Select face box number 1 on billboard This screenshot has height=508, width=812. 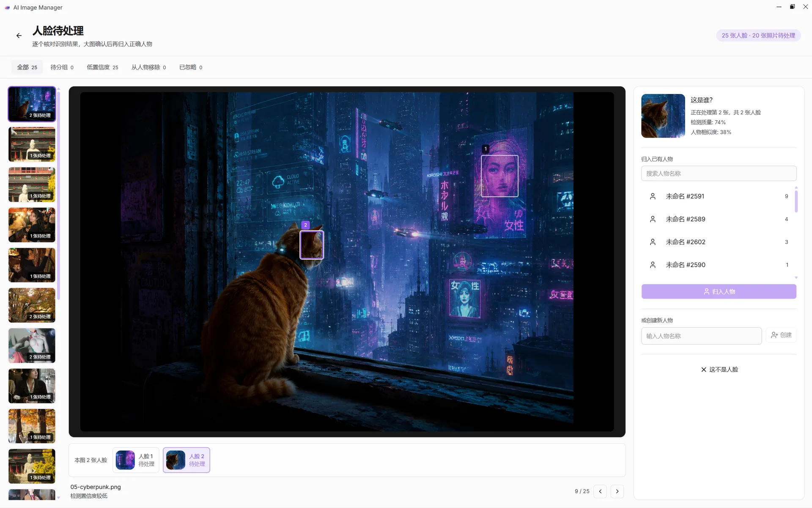pos(499,176)
